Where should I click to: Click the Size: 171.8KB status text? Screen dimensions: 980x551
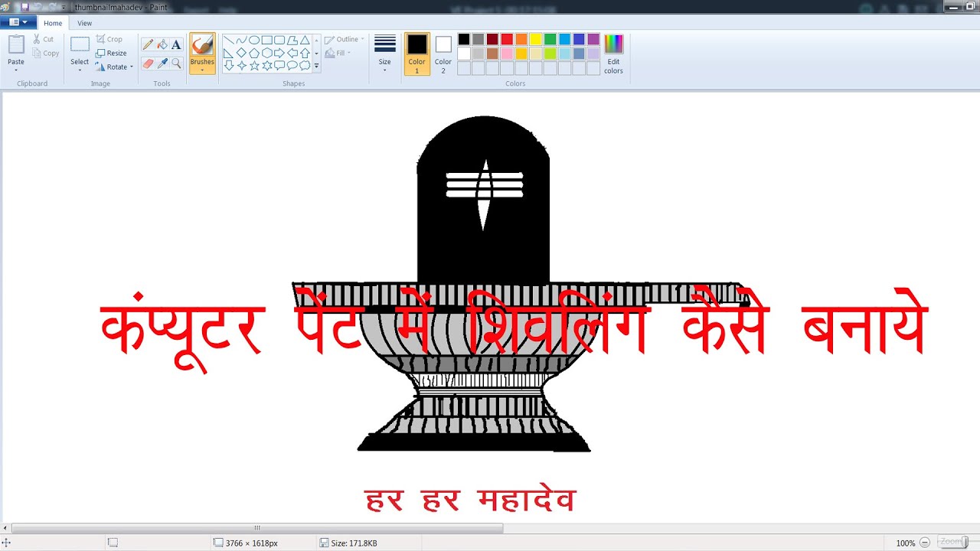tap(354, 543)
